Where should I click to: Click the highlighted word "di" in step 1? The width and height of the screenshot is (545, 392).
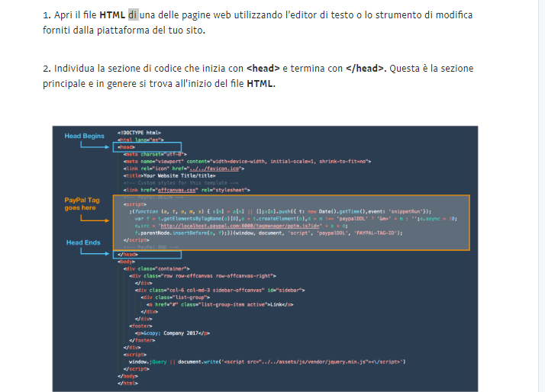[133, 15]
